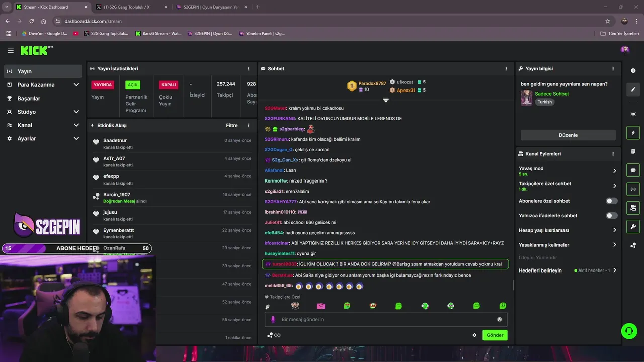The height and width of the screenshot is (362, 644).
Task: Open the profile avatar menu in the Kick header
Action: pyautogui.click(x=625, y=49)
